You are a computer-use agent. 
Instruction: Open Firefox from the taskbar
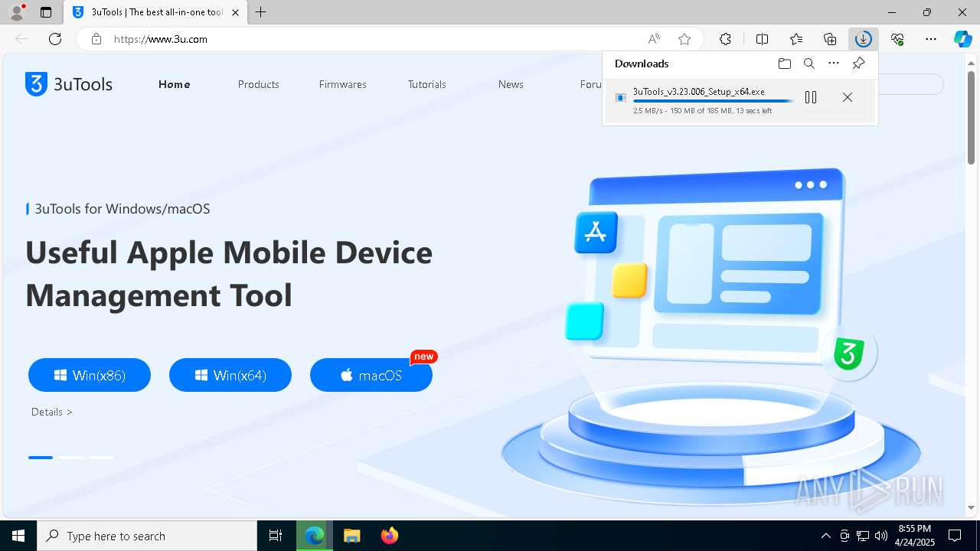[389, 536]
